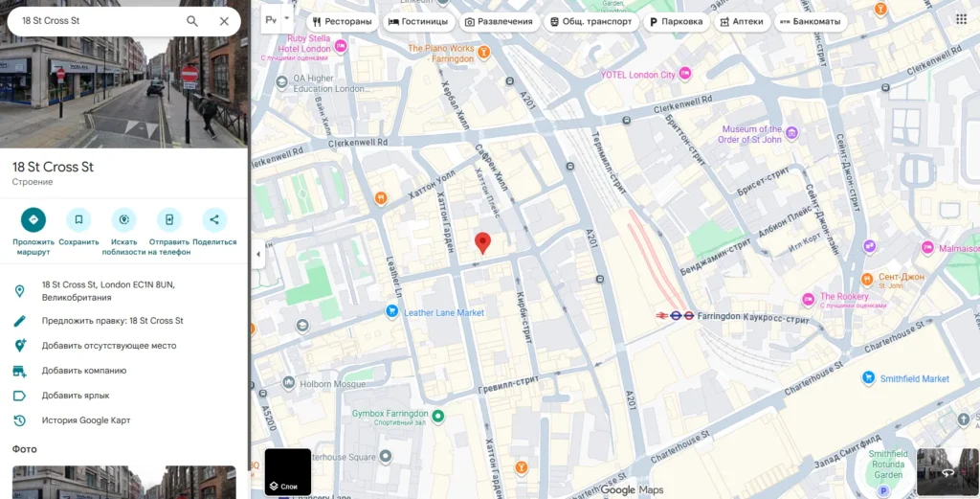Click the Farringdon station icon on map
980x499 pixels.
pyautogui.click(x=675, y=314)
